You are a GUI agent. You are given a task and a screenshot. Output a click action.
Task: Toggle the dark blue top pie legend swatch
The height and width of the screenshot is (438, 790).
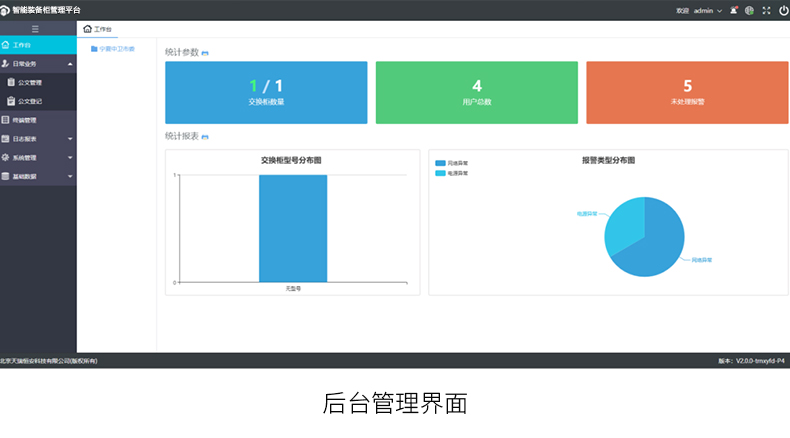(440, 163)
